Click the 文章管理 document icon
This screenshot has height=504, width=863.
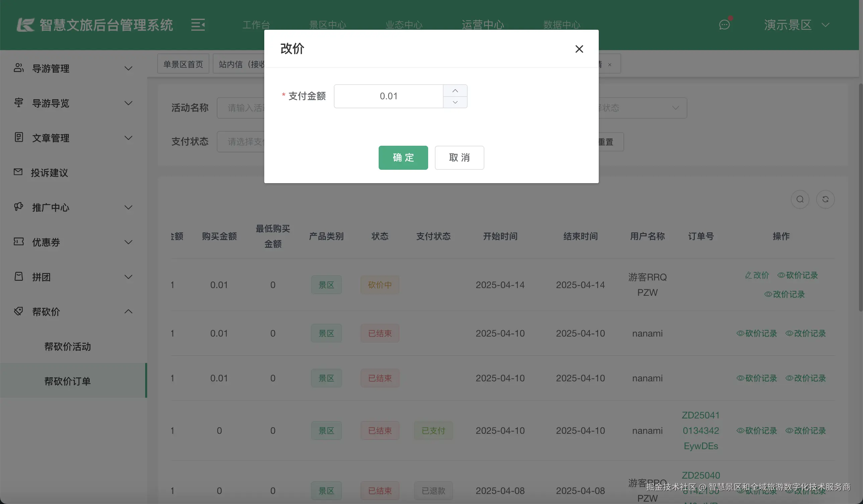18,137
